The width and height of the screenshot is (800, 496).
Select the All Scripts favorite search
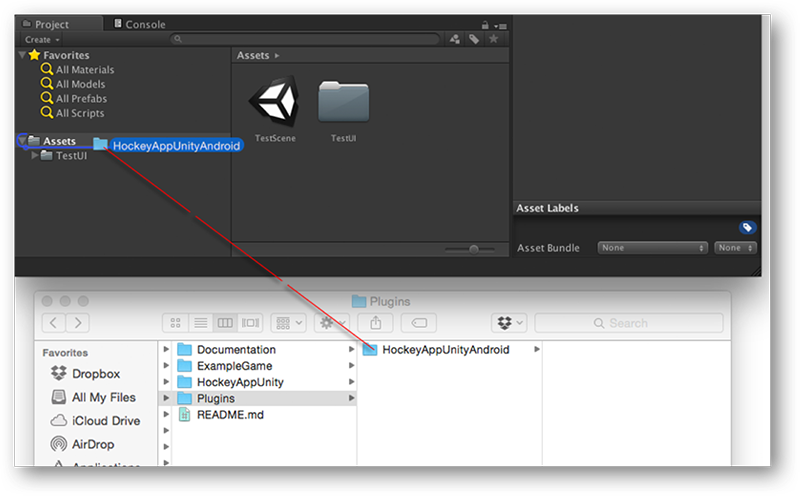tap(73, 113)
